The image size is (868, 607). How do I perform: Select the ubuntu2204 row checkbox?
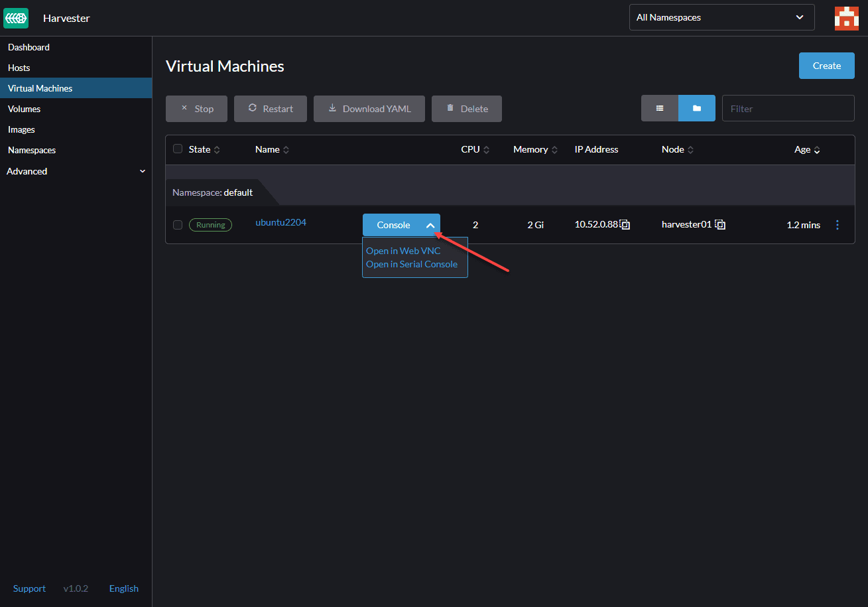coord(178,225)
